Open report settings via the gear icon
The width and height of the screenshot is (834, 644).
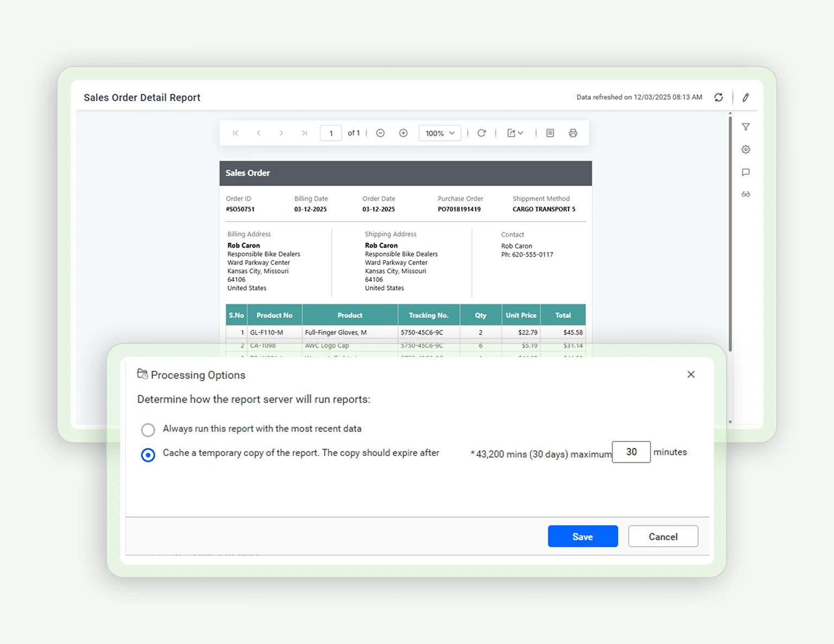point(745,149)
